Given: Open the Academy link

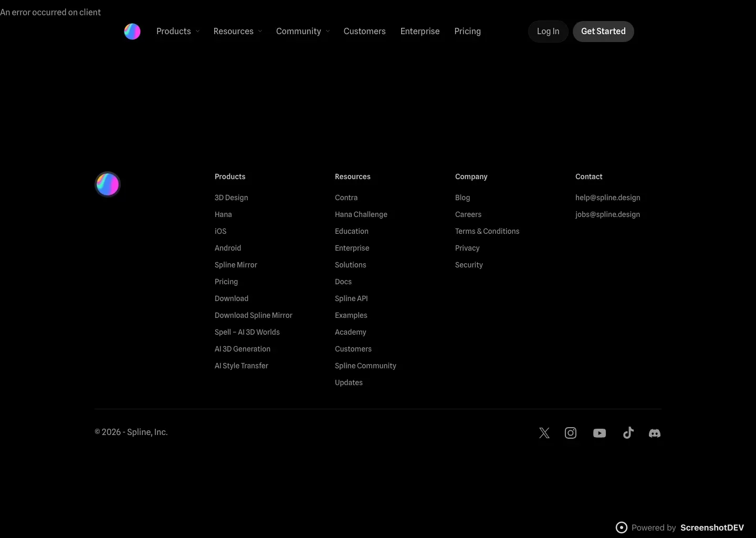Looking at the screenshot, I should click(x=351, y=332).
